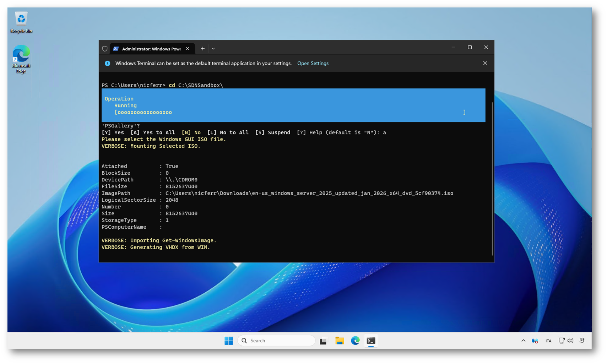Click the Terminal vertical scrollbar
Image resolution: width=607 pixels, height=364 pixels.
click(x=492, y=178)
